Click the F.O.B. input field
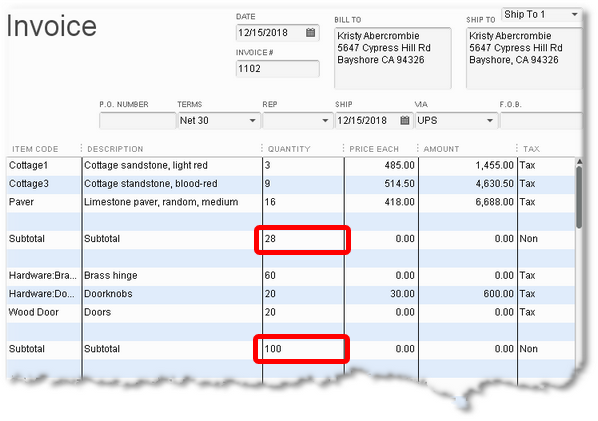 tap(541, 121)
